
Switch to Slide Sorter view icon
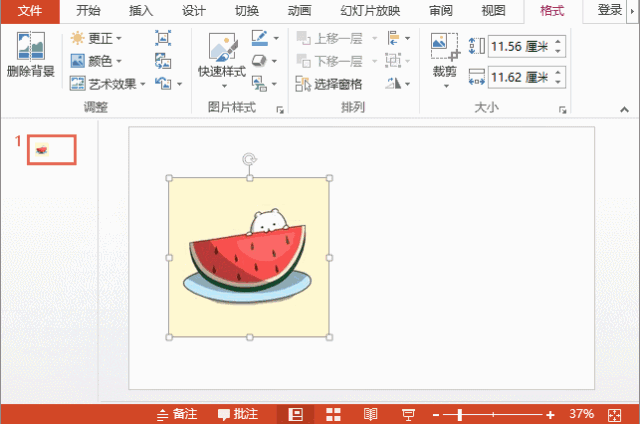click(334, 414)
